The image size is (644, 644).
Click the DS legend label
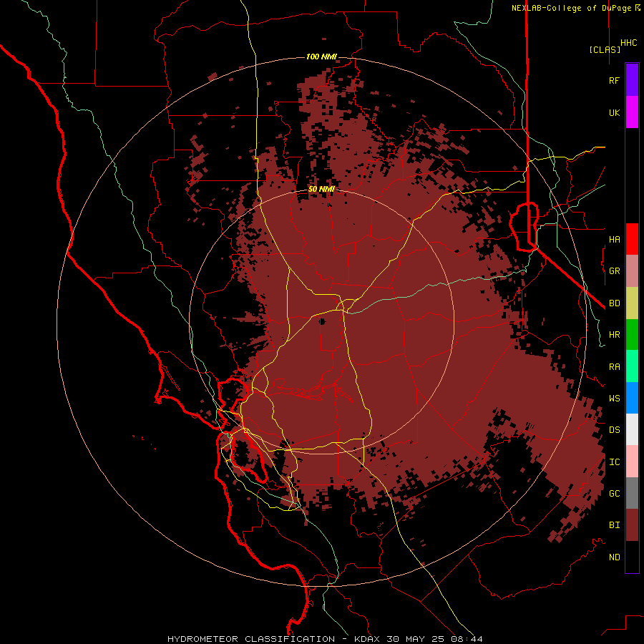615,430
